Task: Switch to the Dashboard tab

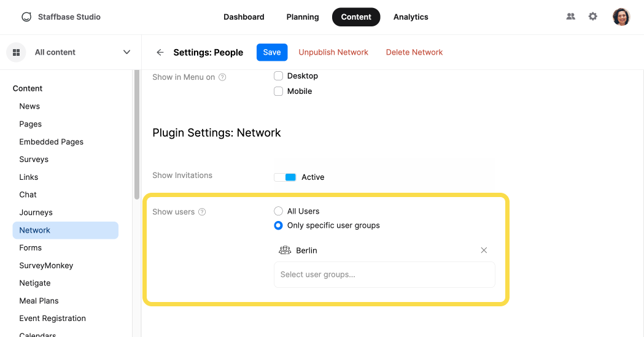Action: [x=244, y=17]
